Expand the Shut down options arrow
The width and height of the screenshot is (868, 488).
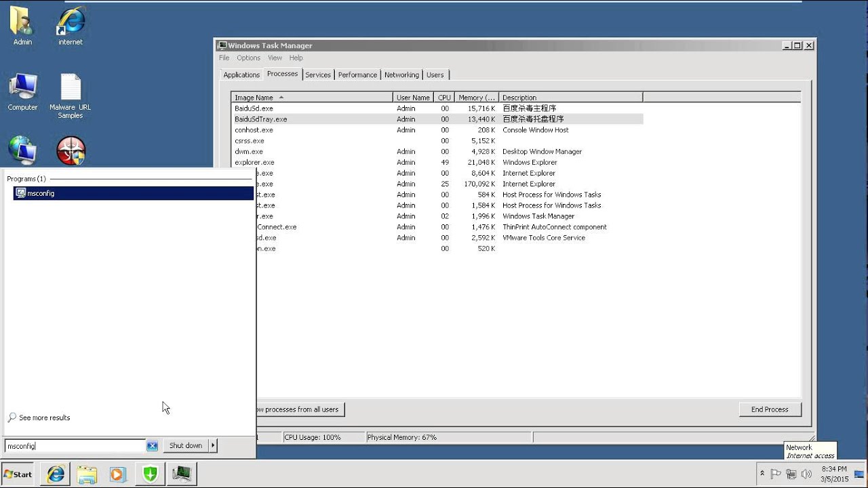(x=213, y=445)
